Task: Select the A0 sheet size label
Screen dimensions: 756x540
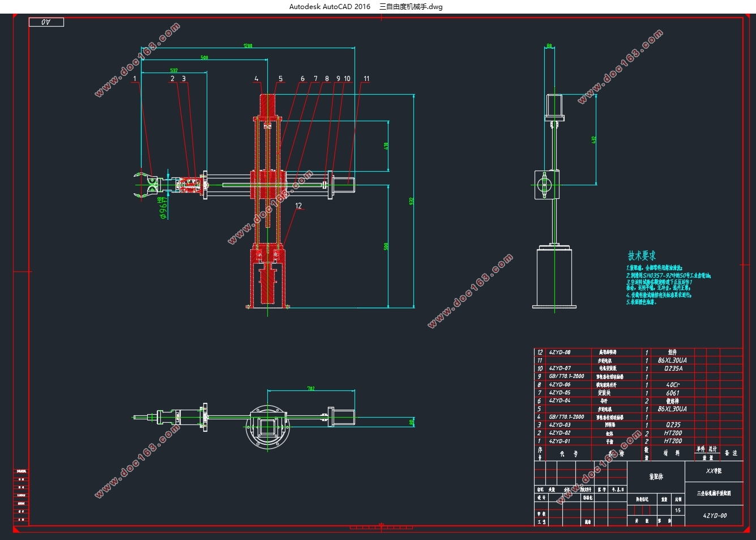Action: click(x=46, y=22)
